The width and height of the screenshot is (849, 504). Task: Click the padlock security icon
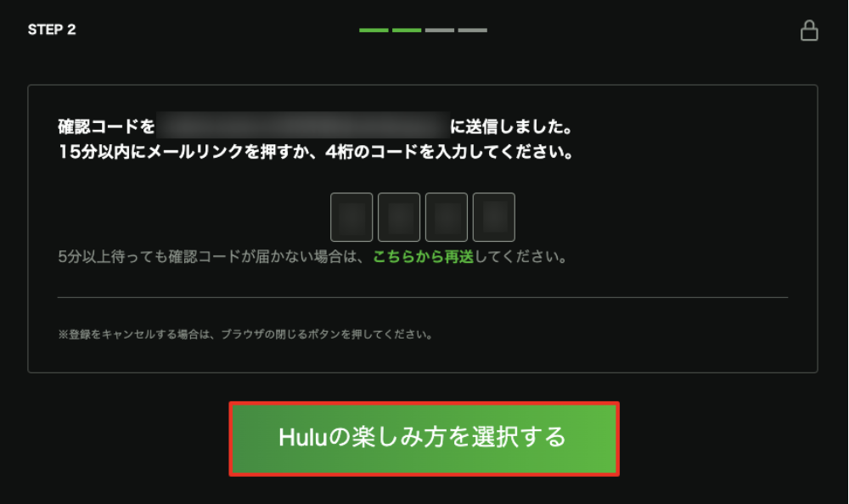pos(809,31)
